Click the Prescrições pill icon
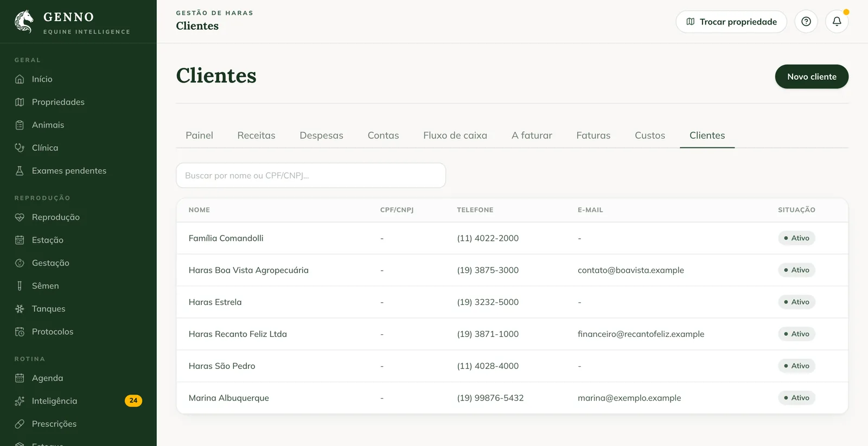Viewport: 868px width, 446px height. pyautogui.click(x=20, y=424)
